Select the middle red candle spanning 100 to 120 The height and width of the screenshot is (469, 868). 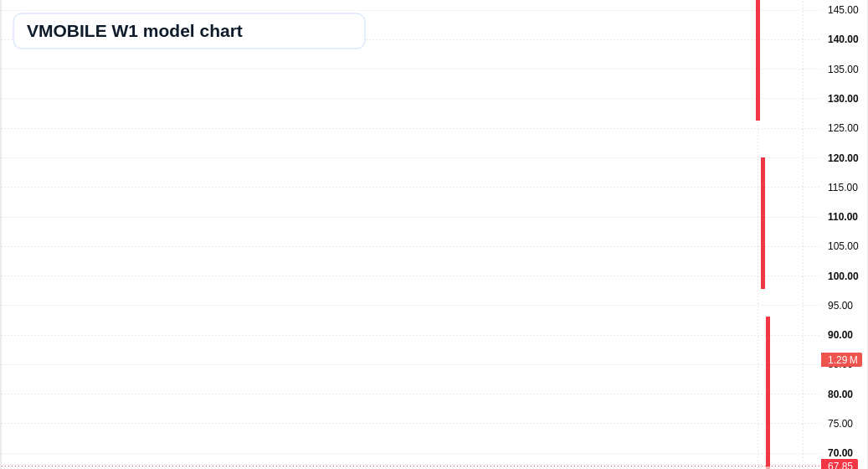[x=763, y=223]
